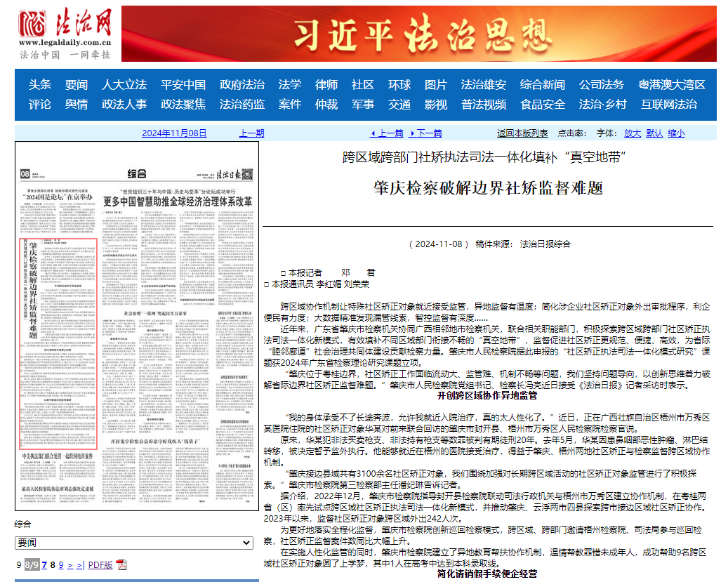The height and width of the screenshot is (582, 728).
Task: Select 法治雄安 in the navigation
Action: click(x=484, y=84)
